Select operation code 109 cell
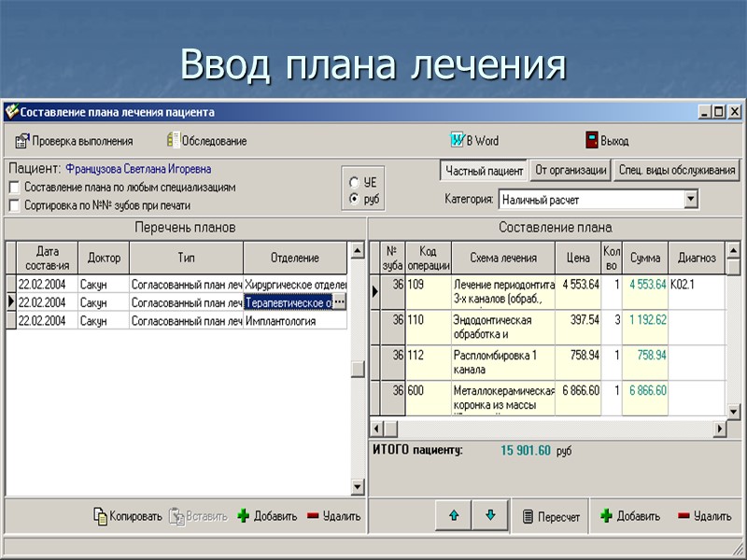 point(429,292)
